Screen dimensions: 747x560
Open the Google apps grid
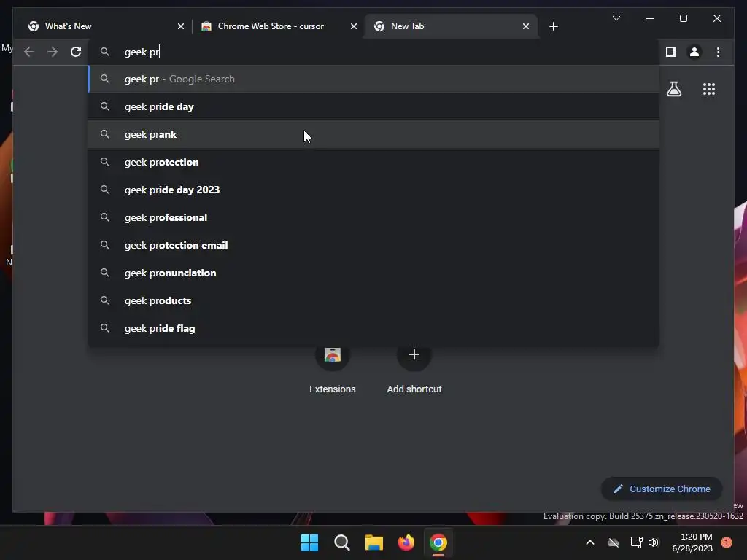pyautogui.click(x=709, y=89)
